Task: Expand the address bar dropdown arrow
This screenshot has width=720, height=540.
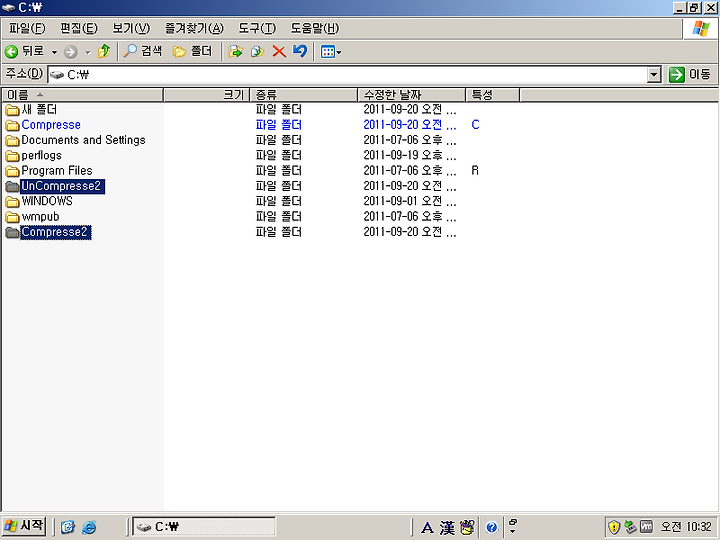Action: click(x=654, y=74)
